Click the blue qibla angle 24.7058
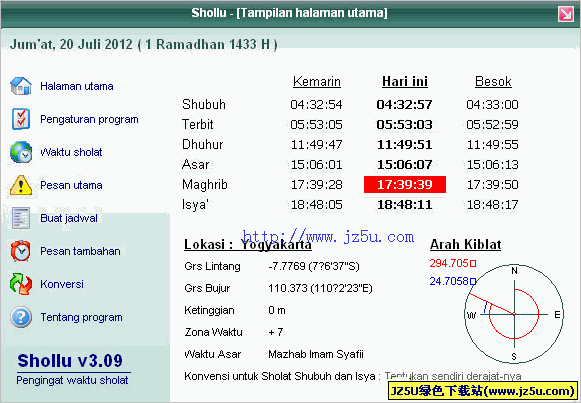This screenshot has width=581, height=403. point(453,282)
